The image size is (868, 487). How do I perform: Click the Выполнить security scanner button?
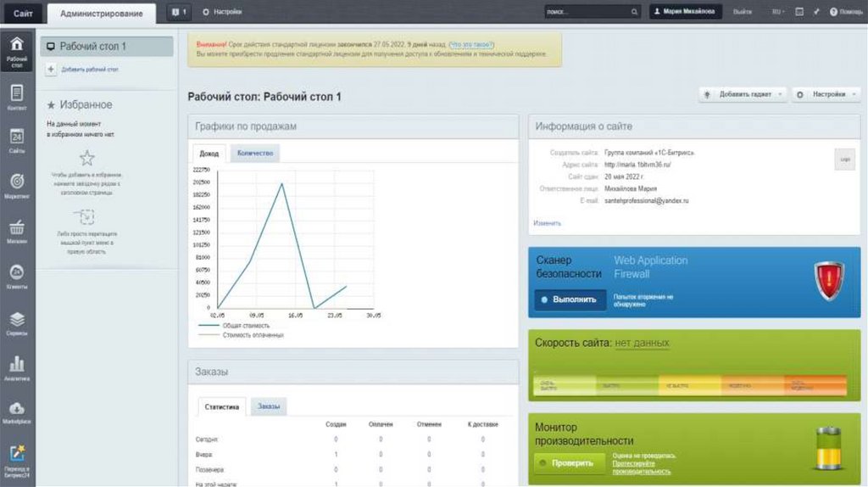click(x=570, y=299)
